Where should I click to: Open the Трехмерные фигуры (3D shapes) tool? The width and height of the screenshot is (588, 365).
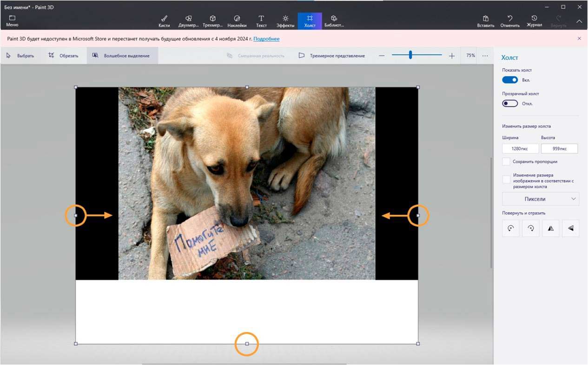(212, 21)
